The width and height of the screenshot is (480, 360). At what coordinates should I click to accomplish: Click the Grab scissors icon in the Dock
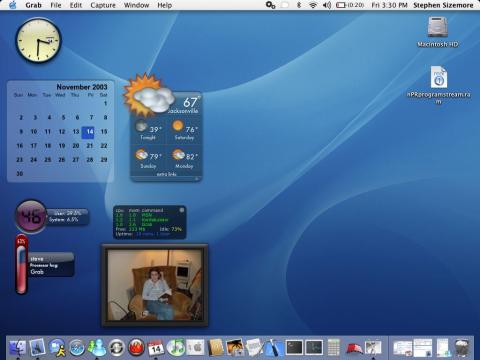point(373,348)
